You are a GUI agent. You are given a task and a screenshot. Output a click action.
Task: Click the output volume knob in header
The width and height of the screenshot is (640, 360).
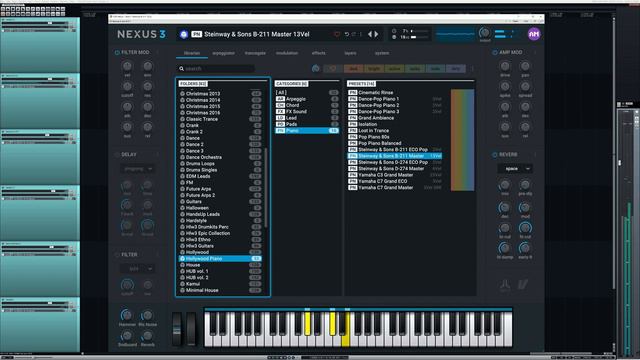pyautogui.click(x=484, y=33)
